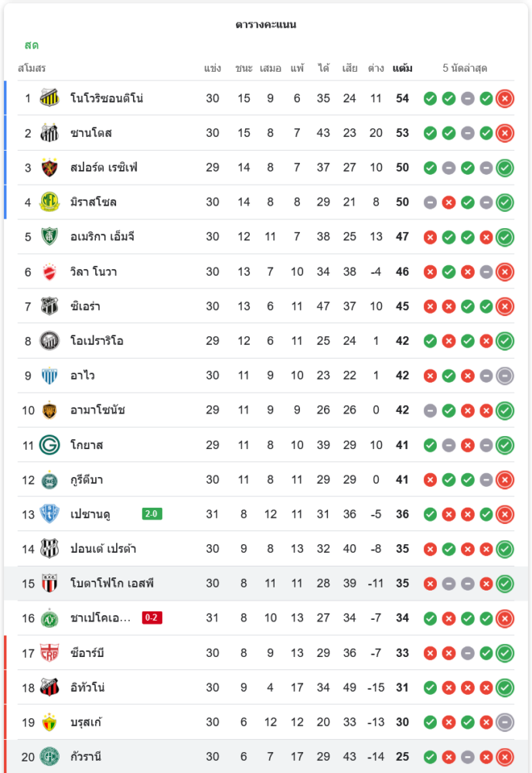Open the สด (live) tab

coord(32,45)
